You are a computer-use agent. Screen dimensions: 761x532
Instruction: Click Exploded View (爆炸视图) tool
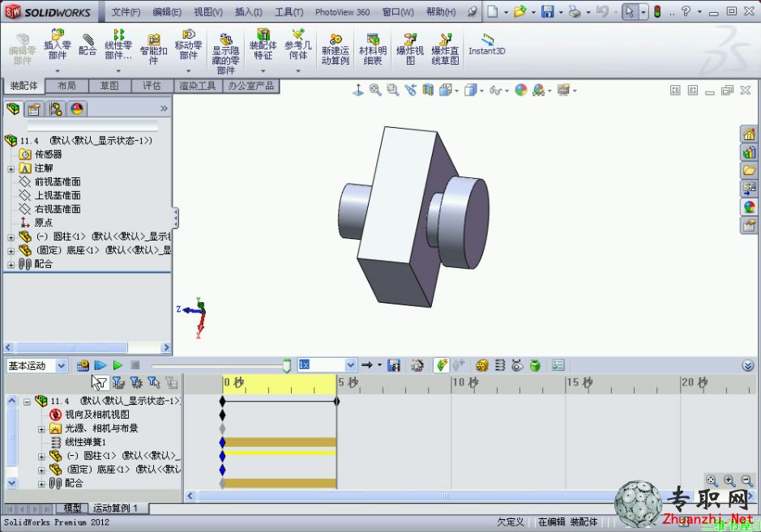409,49
